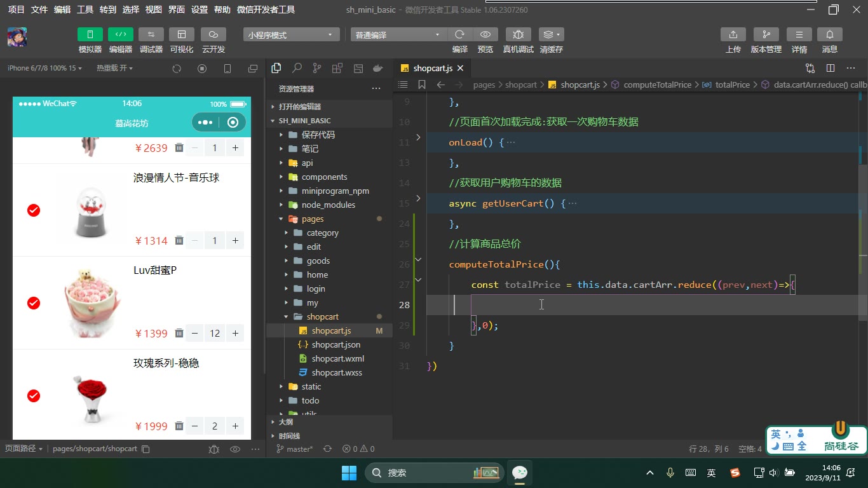Split the editor to the right
Viewport: 868px width, 488px height.
pyautogui.click(x=831, y=68)
